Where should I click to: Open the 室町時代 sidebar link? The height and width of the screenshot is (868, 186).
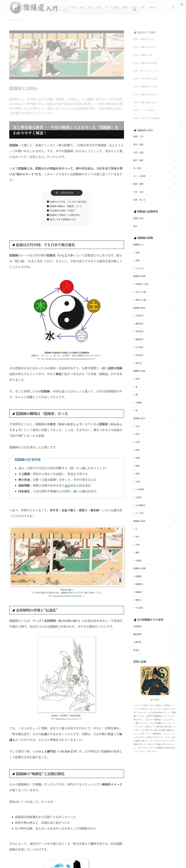pyautogui.click(x=139, y=332)
